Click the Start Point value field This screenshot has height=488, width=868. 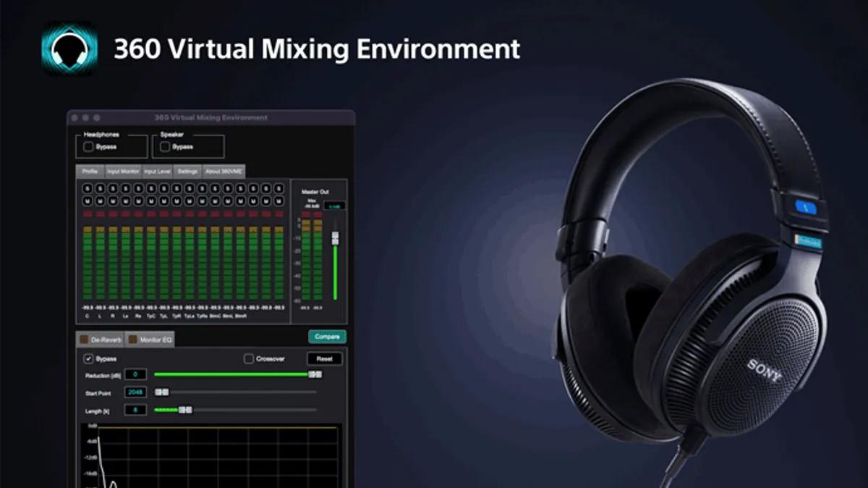click(x=135, y=392)
